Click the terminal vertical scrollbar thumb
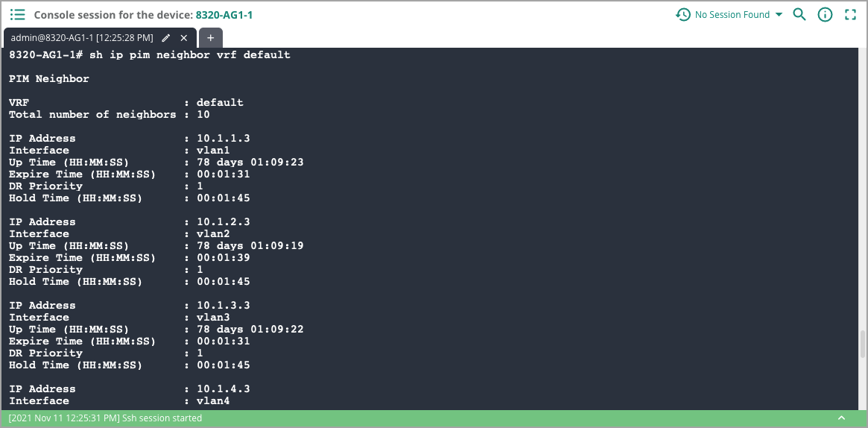 862,344
